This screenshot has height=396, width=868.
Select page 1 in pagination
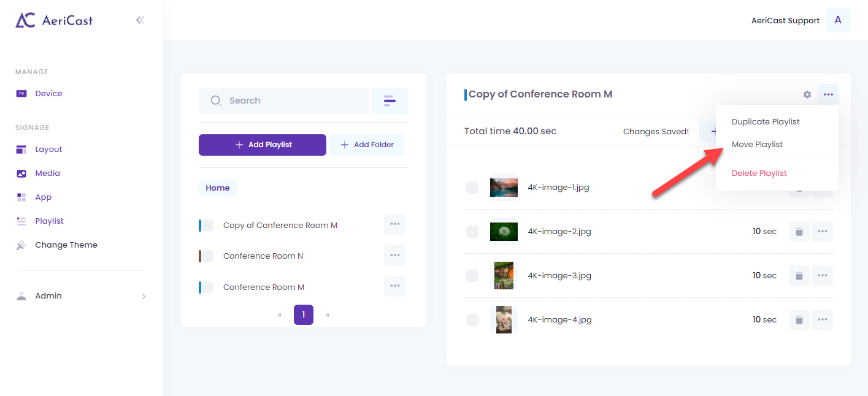[x=304, y=315]
